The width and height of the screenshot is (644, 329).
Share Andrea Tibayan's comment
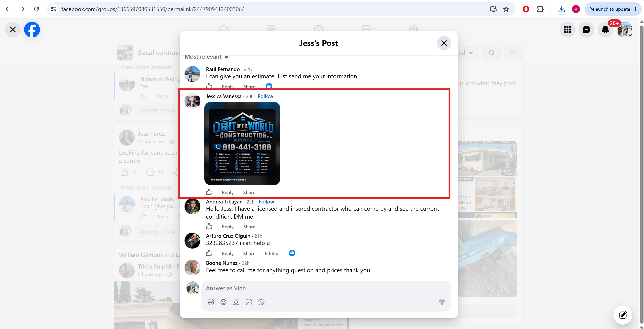tap(249, 227)
